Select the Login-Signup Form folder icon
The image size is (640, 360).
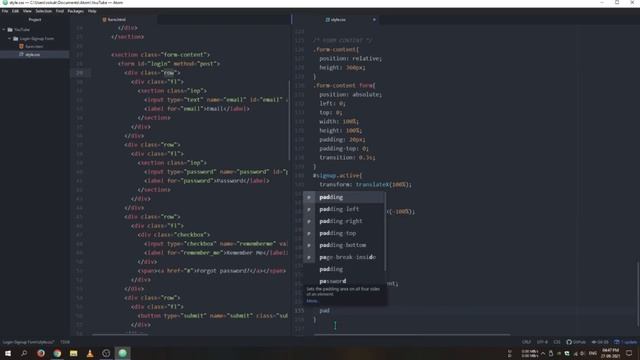(16, 38)
